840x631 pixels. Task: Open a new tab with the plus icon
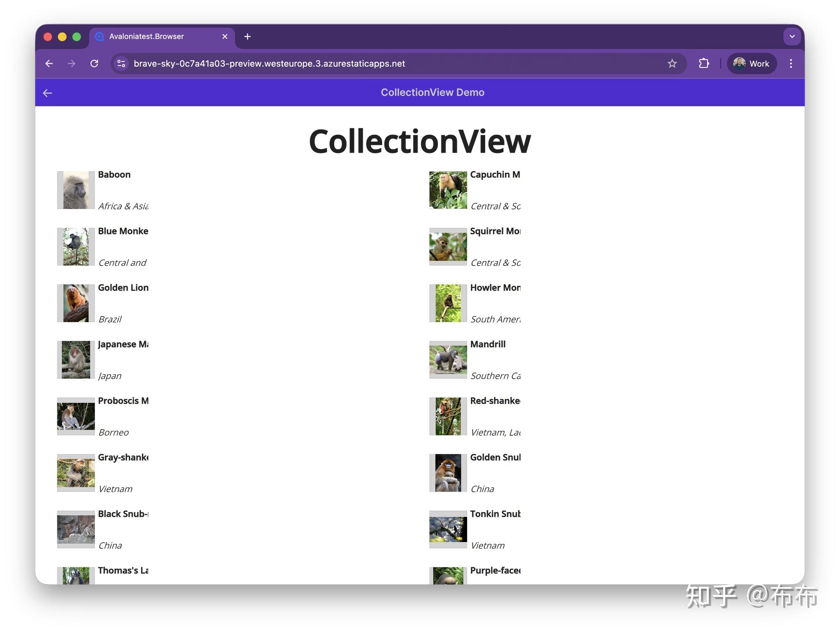tap(247, 37)
